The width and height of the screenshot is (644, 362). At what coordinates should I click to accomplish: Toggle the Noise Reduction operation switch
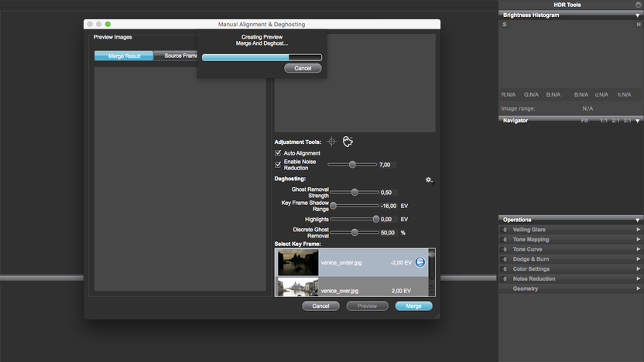pos(505,279)
